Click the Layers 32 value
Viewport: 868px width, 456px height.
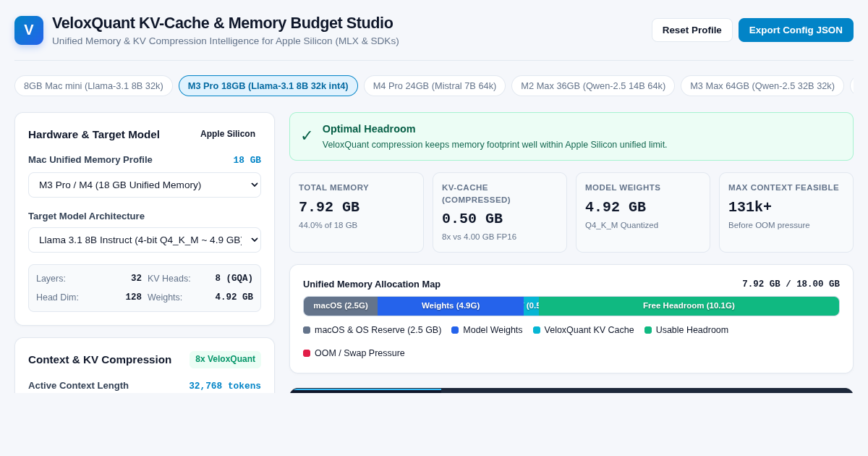[x=136, y=278]
